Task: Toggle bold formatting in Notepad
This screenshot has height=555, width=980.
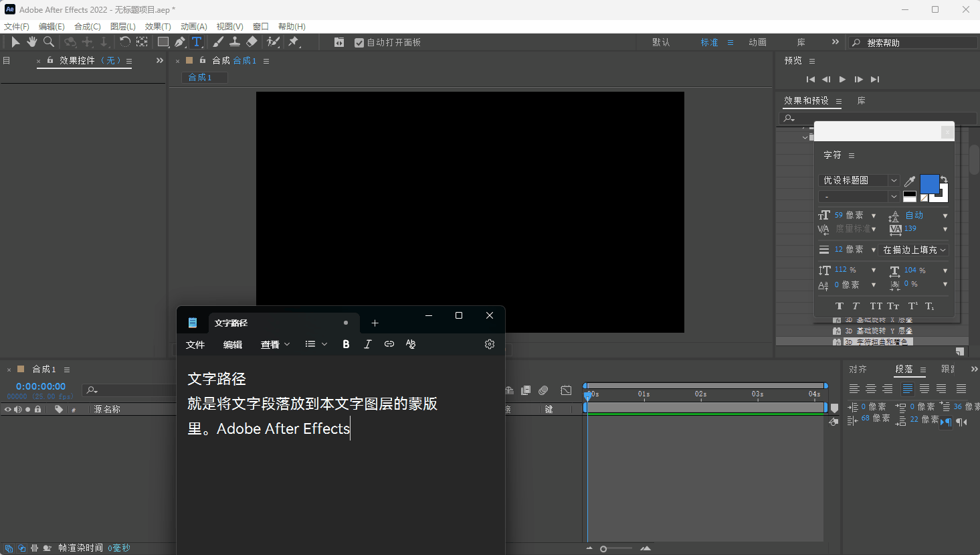Action: 346,344
